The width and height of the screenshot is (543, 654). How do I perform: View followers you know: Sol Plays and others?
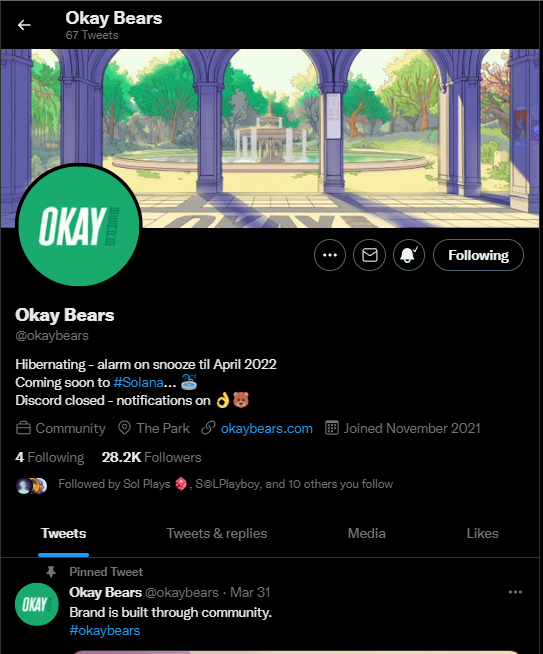point(225,484)
